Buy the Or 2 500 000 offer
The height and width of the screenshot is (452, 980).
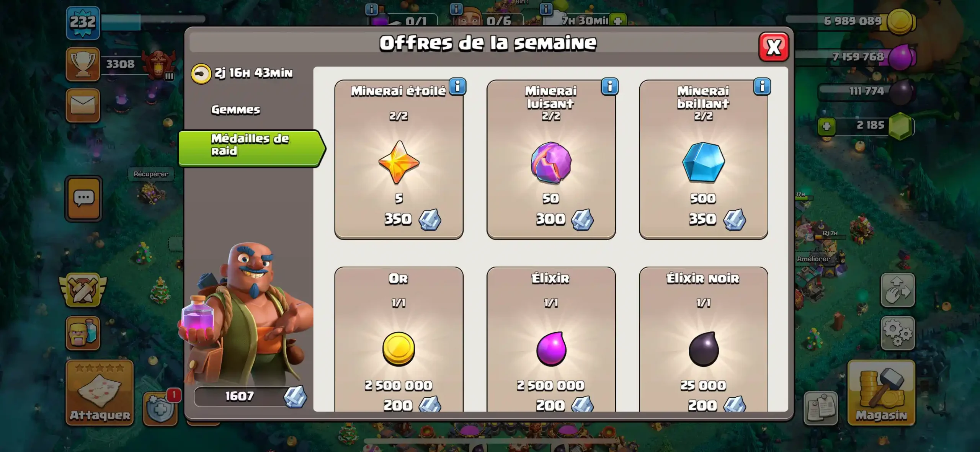click(x=399, y=339)
